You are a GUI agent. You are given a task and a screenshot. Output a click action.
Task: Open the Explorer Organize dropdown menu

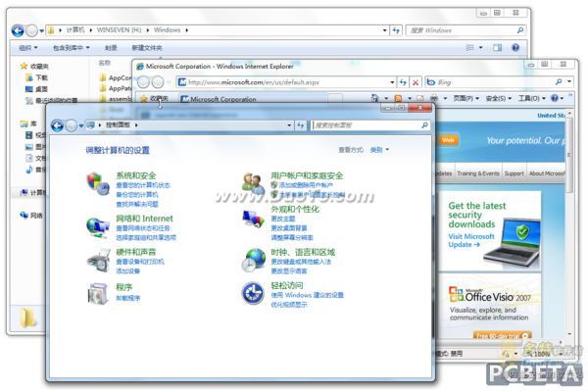point(28,48)
